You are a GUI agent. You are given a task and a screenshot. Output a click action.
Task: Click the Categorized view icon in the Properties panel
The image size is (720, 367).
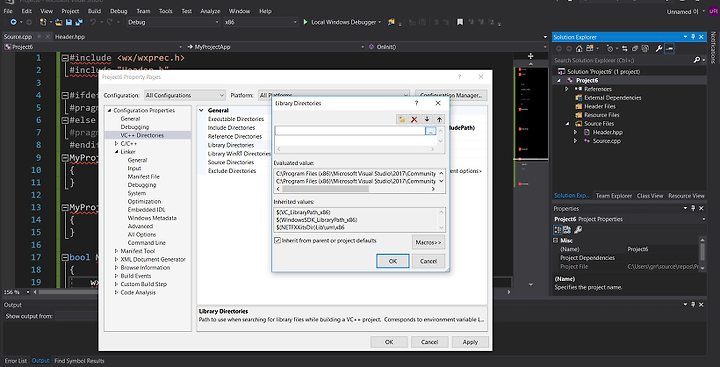(558, 230)
